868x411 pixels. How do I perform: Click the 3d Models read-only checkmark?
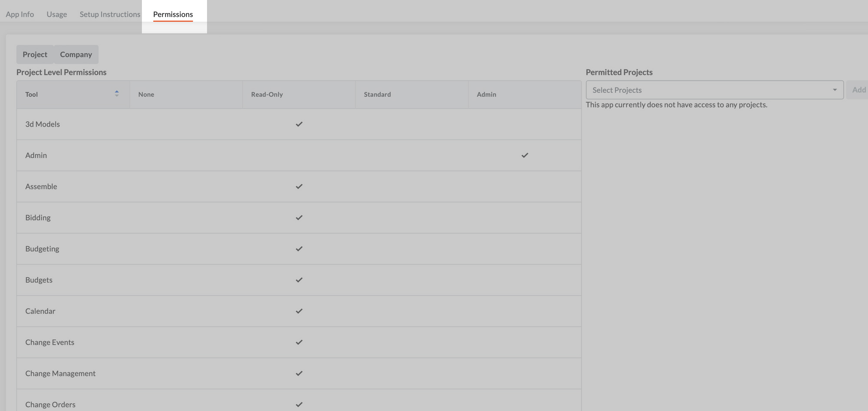[x=299, y=124]
